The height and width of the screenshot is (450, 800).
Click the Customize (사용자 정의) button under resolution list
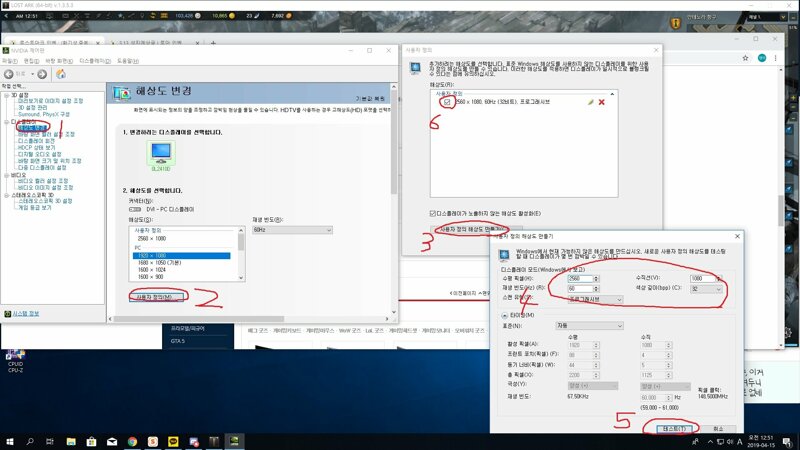point(154,297)
